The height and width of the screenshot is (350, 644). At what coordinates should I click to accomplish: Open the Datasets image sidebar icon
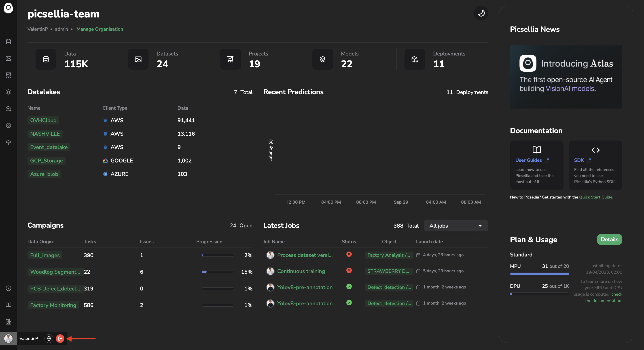8,58
